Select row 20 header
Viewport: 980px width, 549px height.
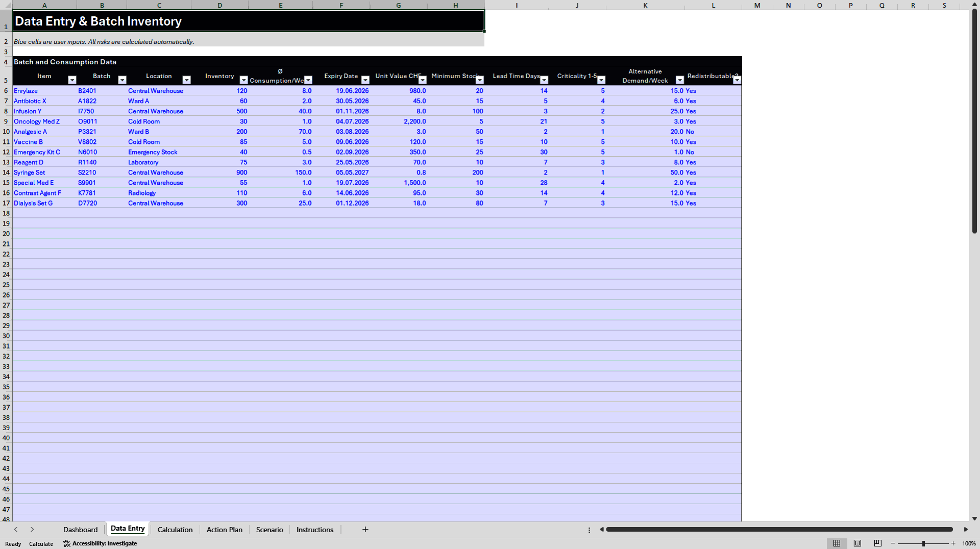[x=6, y=234]
